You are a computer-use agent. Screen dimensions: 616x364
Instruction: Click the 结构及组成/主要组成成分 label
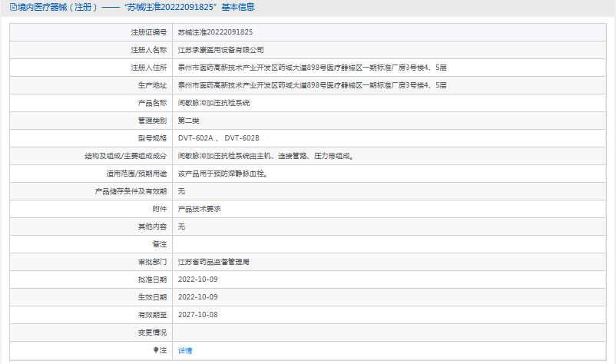click(126, 156)
